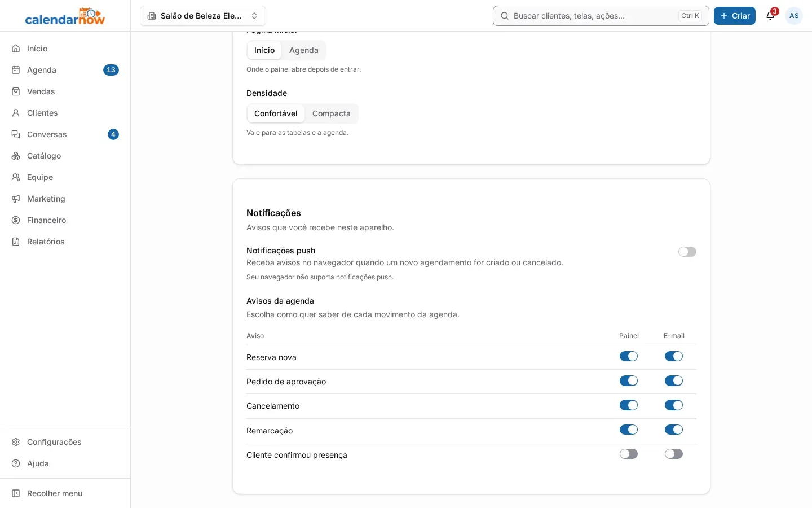Toggle Cancelamento E-mail switch
This screenshot has height=508, width=812.
(674, 405)
